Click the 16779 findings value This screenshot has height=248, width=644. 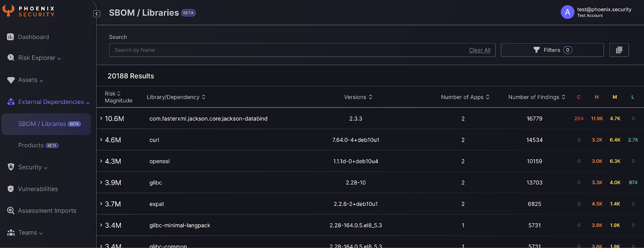(x=535, y=119)
